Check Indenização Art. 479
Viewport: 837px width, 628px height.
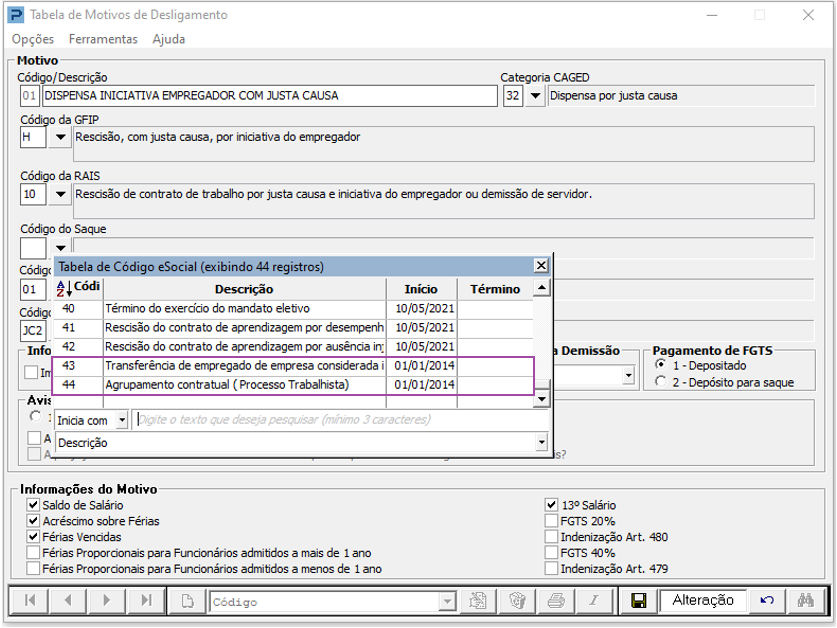551,569
